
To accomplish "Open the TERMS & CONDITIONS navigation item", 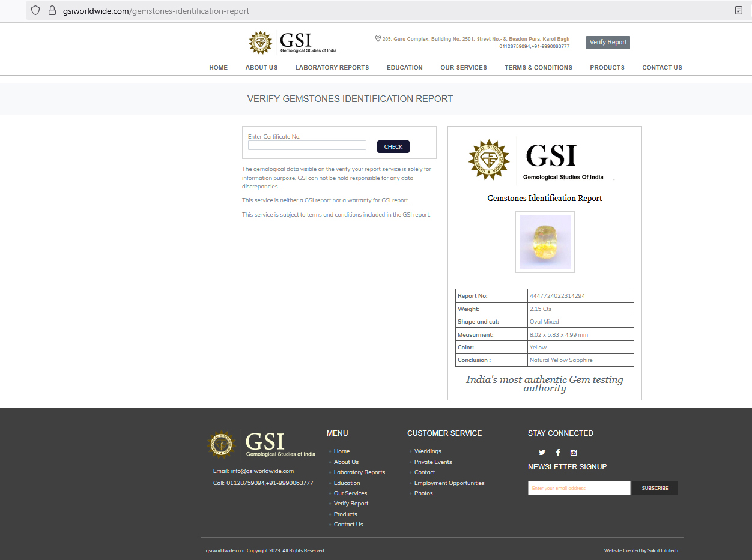I will (x=538, y=68).
